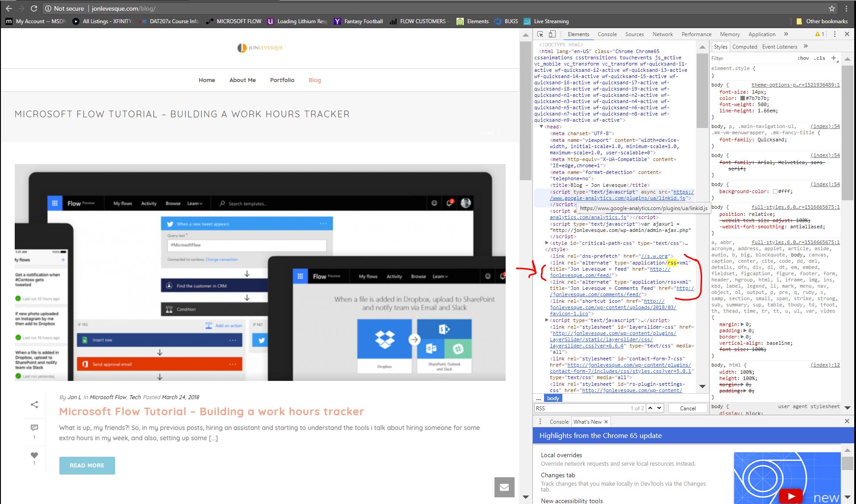
Task: Click the browser back arrow
Action: pos(8,8)
